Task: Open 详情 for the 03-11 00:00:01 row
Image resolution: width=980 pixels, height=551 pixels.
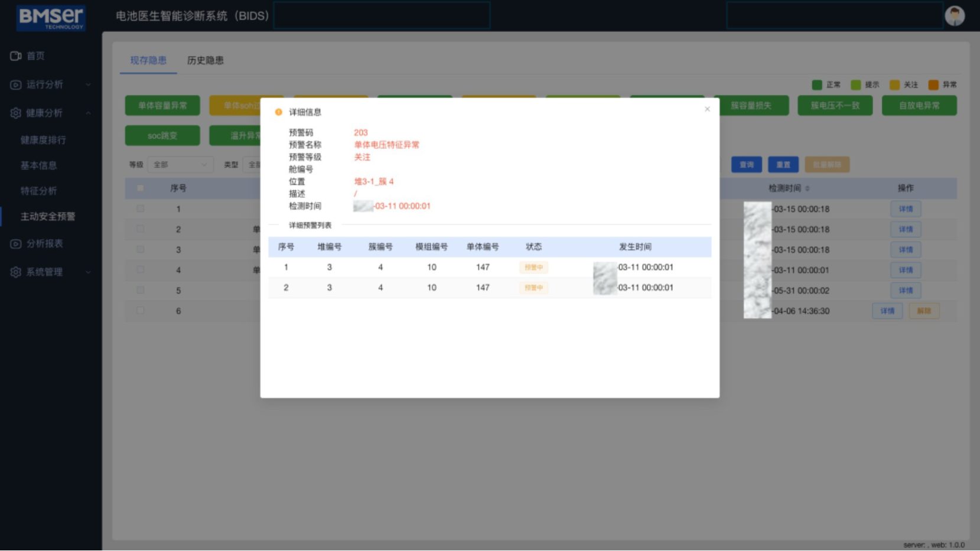Action: pos(906,270)
